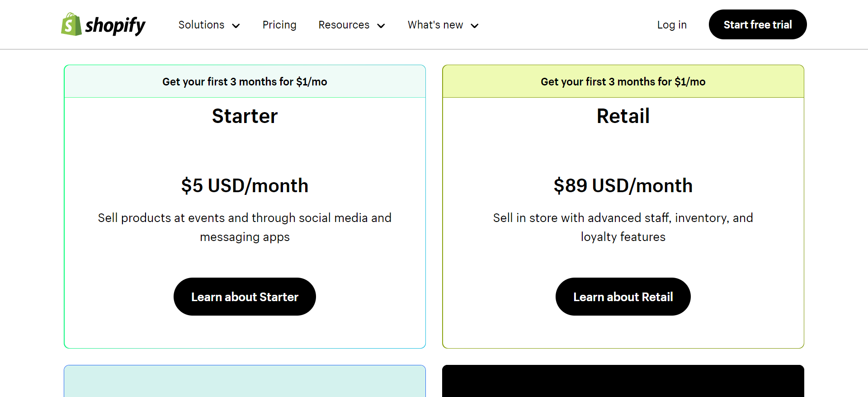Click the $89 USD/month price text
868x397 pixels.
coord(623,185)
